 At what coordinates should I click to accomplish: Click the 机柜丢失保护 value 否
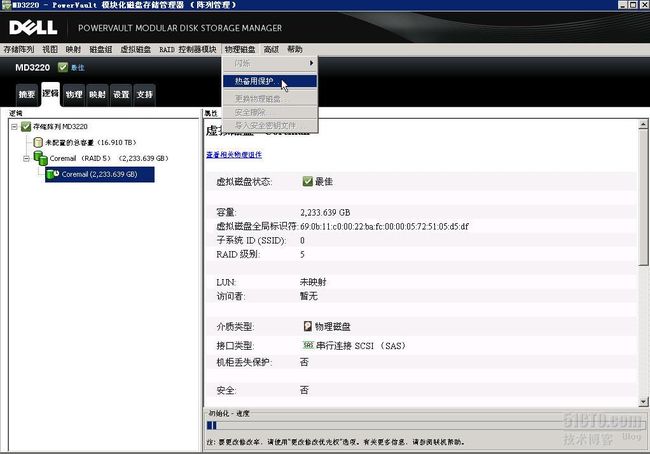click(x=304, y=362)
